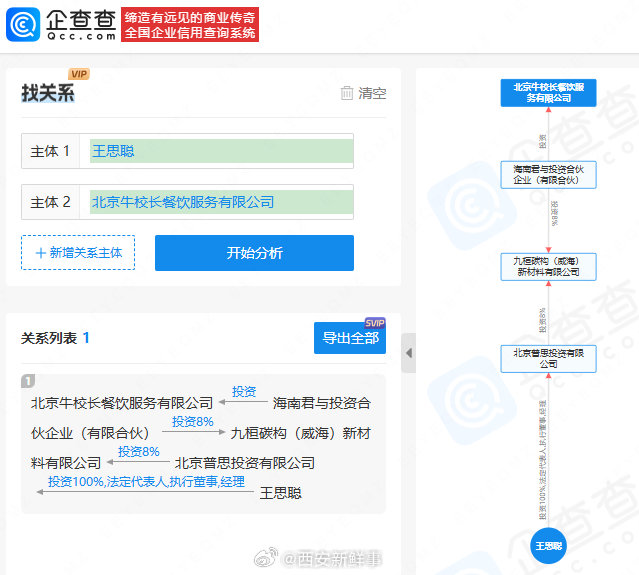Click 王思聪 at the end of relation list
639x575 pixels.
pos(281,493)
